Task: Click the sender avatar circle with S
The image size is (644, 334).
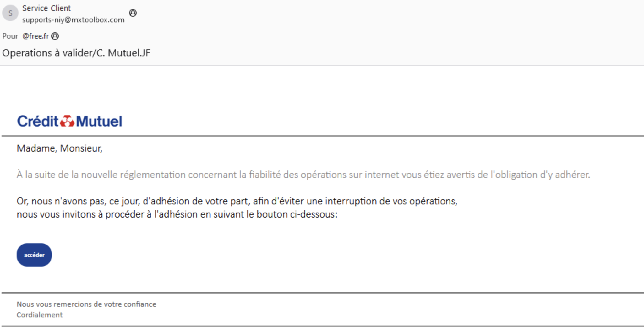Action: tap(10, 13)
